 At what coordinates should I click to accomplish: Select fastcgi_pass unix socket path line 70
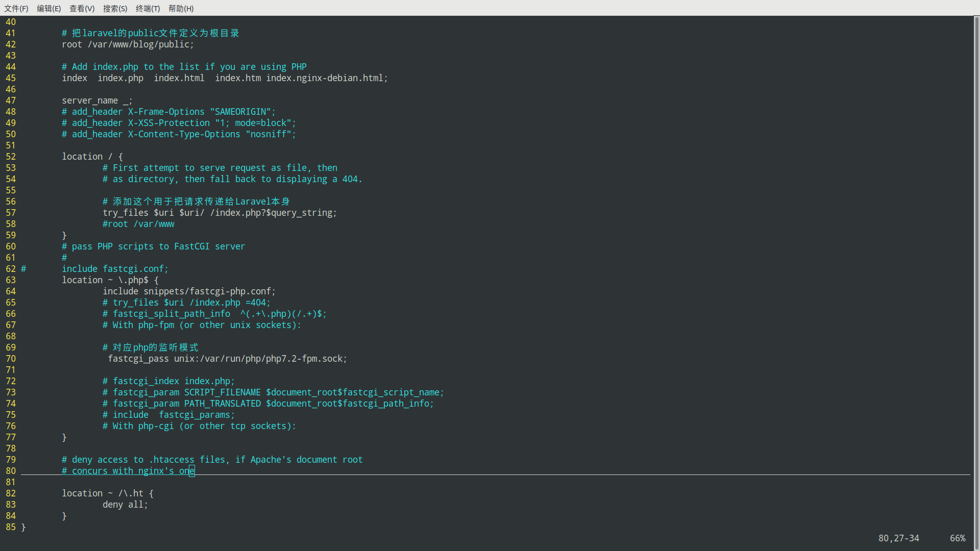[x=226, y=358]
